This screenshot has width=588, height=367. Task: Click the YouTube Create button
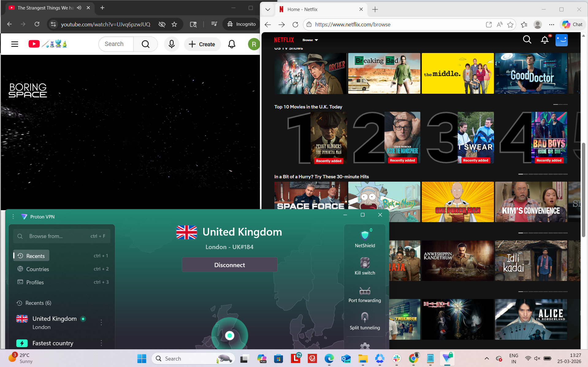(x=202, y=44)
